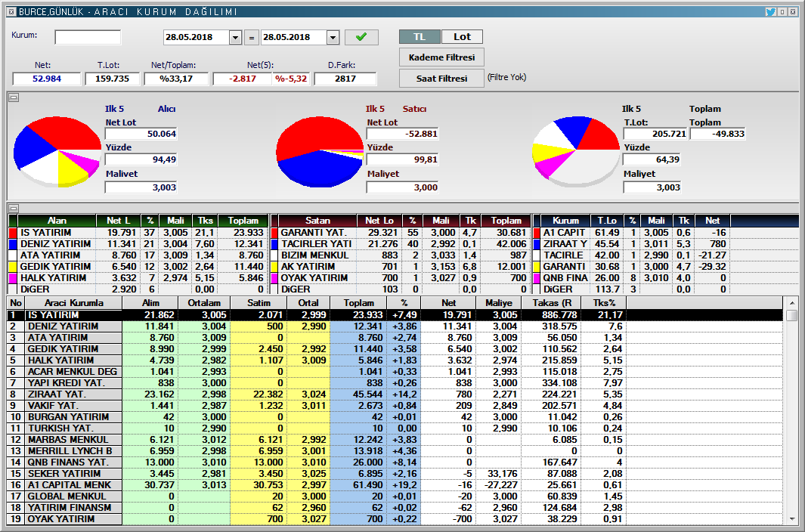
Task: Click the magenta swatch beside OYAK YATIRIM in Satan table
Action: (x=274, y=278)
